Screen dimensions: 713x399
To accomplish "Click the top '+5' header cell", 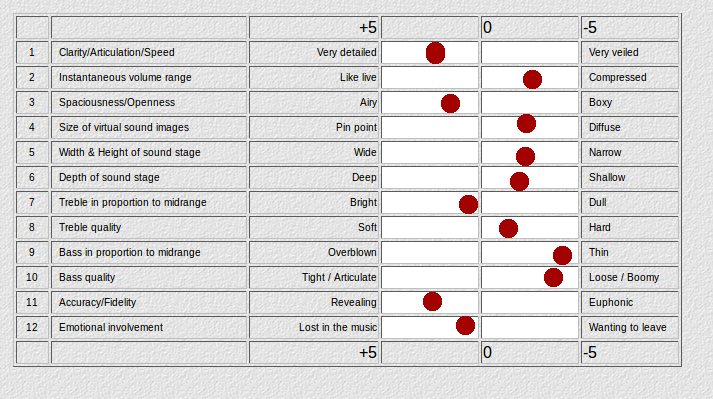I will click(314, 28).
